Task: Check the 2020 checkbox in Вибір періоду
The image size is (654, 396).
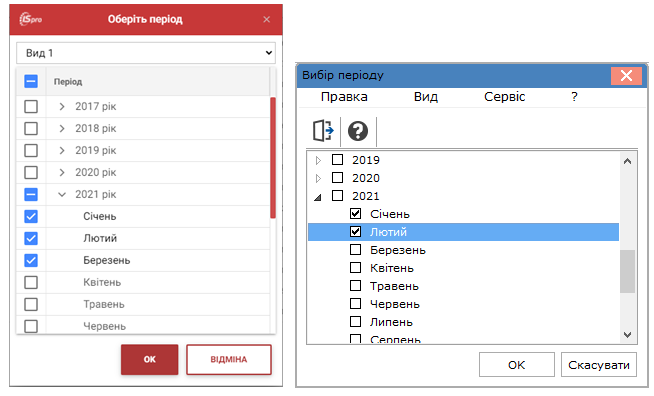Action: (x=337, y=178)
